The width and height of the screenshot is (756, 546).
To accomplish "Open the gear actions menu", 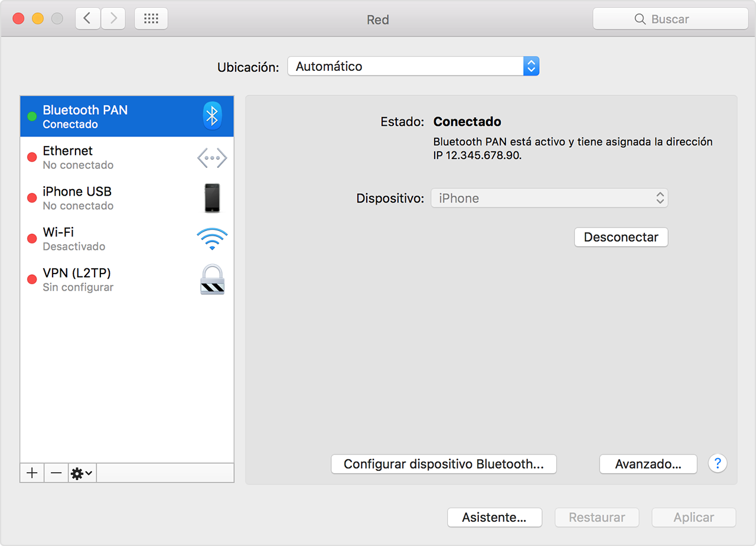I will pyautogui.click(x=82, y=473).
